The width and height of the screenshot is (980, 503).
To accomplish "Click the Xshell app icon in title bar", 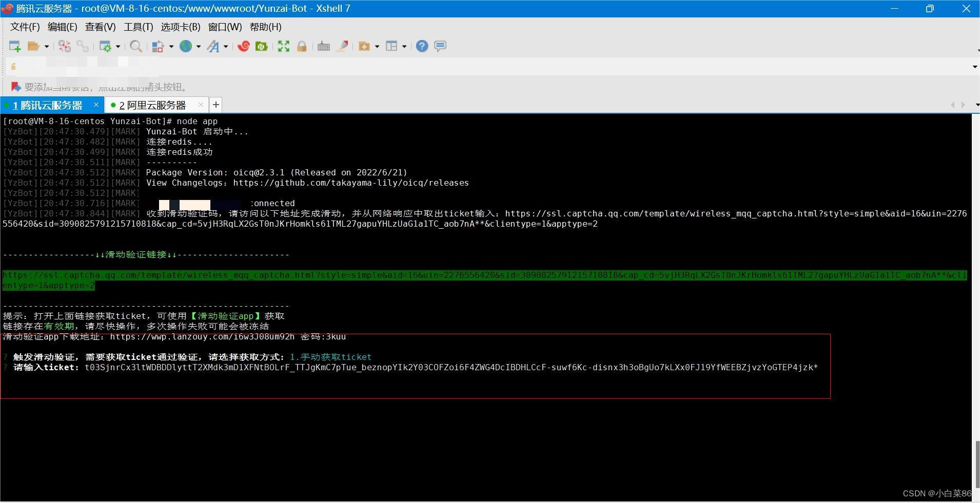I will click(7, 8).
